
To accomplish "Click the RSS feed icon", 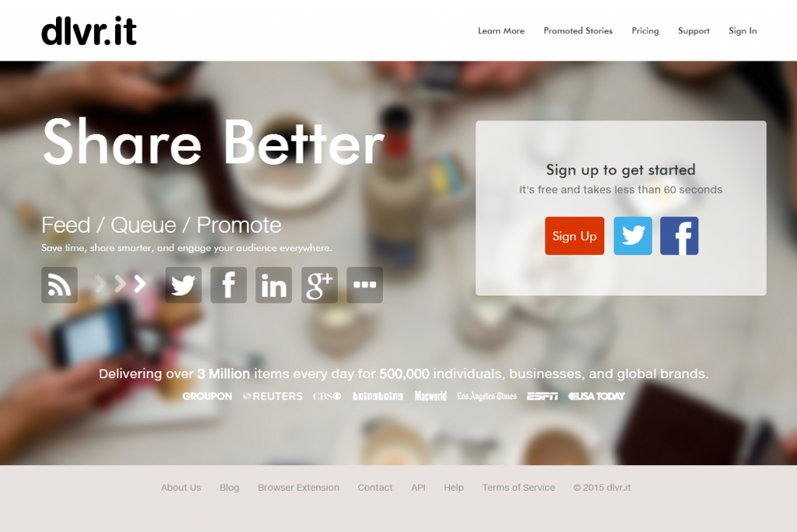I will pos(59,285).
